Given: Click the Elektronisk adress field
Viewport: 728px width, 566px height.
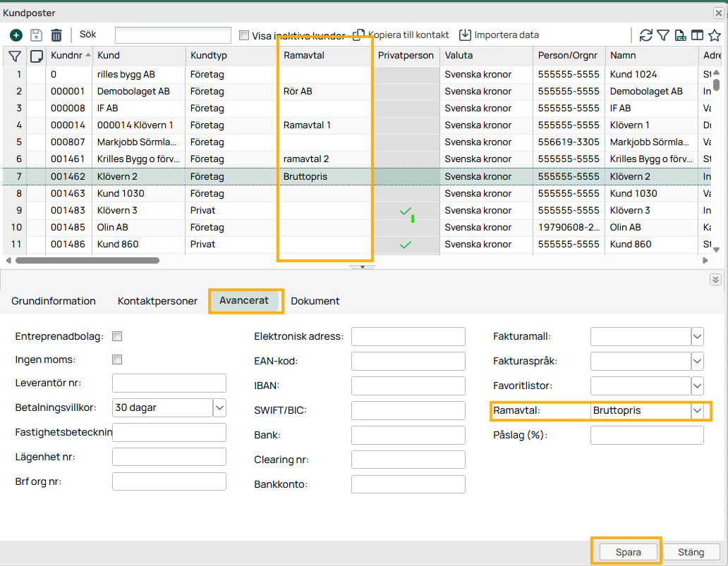Looking at the screenshot, I should pyautogui.click(x=408, y=337).
